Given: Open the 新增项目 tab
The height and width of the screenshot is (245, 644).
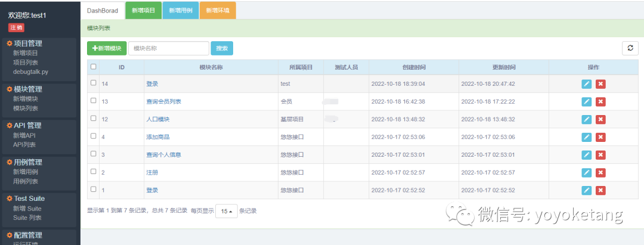Looking at the screenshot, I should pyautogui.click(x=143, y=11).
